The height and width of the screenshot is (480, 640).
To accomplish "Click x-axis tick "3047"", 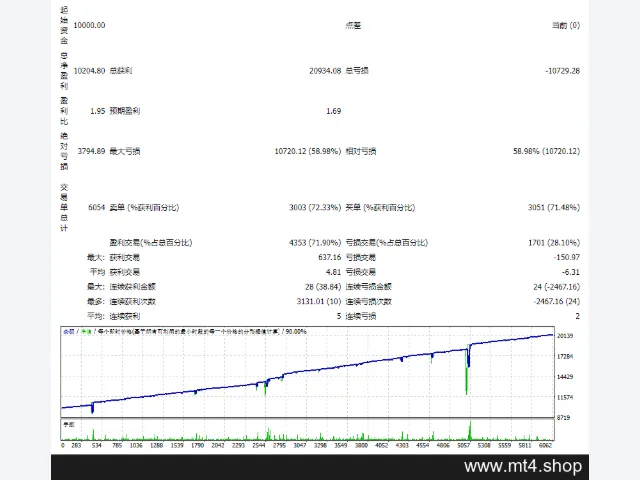I will tap(300, 445).
